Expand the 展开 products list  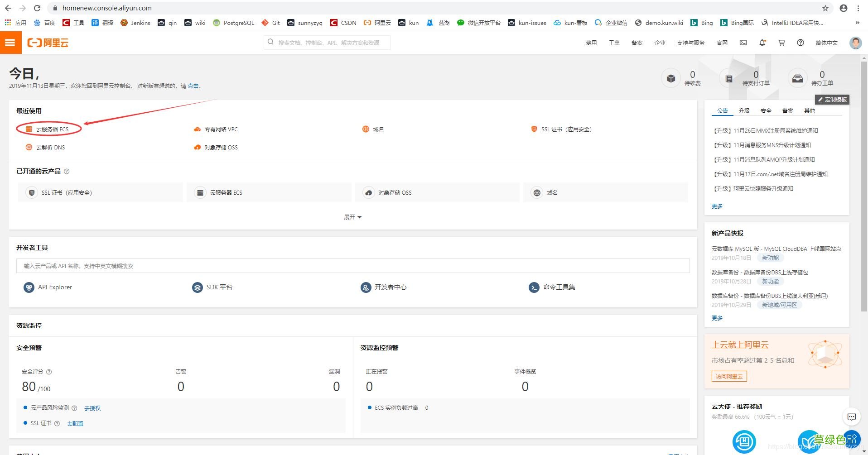(x=353, y=217)
